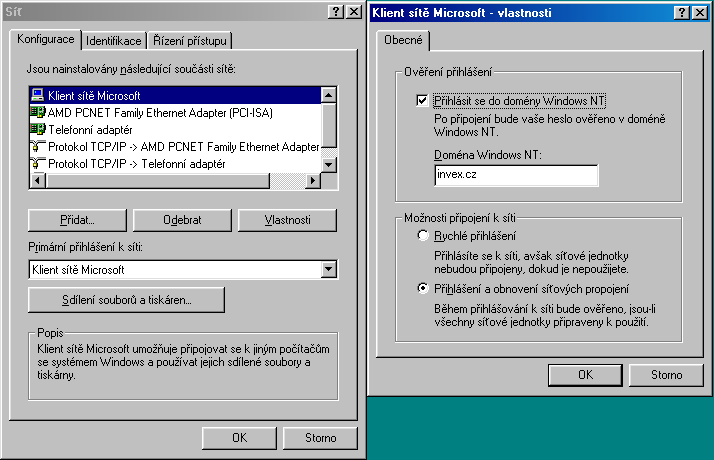The image size is (714, 460).
Task: Select Protokol TCP/IP -> AMD PCNET row
Action: click(x=175, y=147)
